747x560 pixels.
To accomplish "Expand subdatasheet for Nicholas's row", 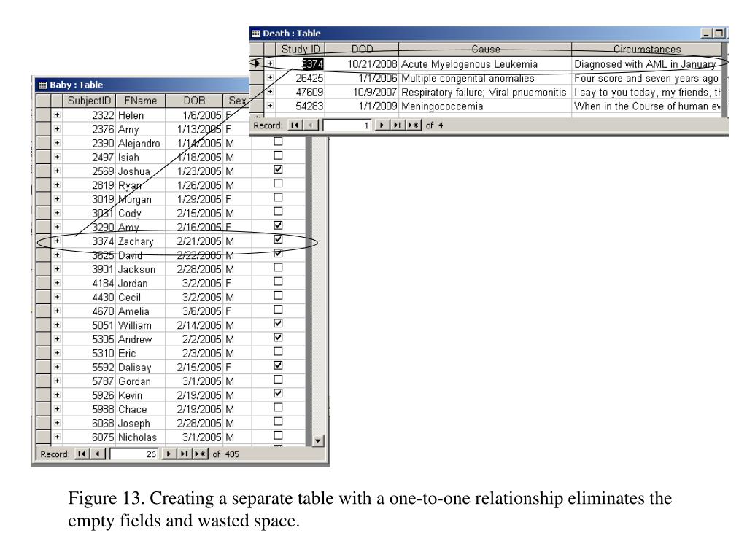I will (57, 437).
